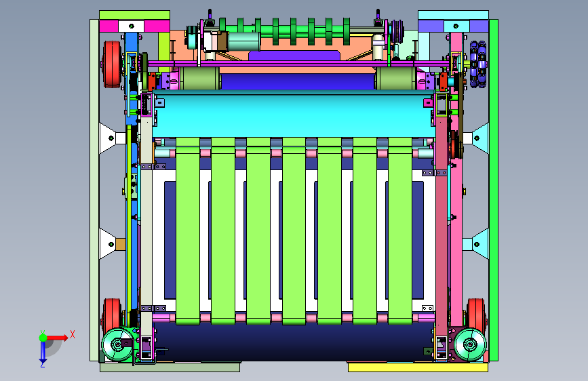Select the light cyan top frame bar
Image resolution: width=588 pixels, height=381 pixels.
pos(453,15)
